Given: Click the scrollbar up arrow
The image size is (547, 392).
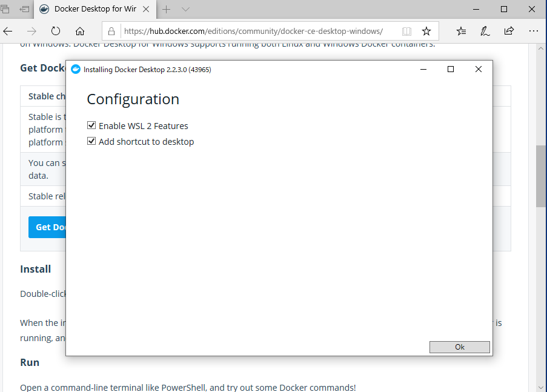Looking at the screenshot, I should pos(541,48).
